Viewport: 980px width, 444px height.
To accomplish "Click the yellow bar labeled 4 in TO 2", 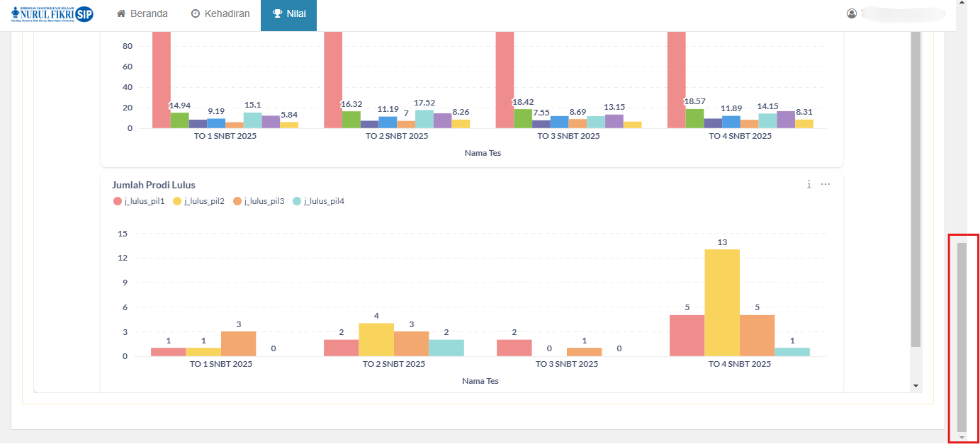I will (x=376, y=340).
